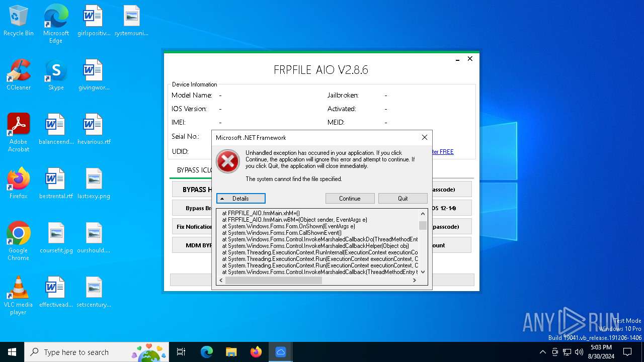
Task: Switch to the BYPASS ICLOUD tab
Action: click(194, 170)
